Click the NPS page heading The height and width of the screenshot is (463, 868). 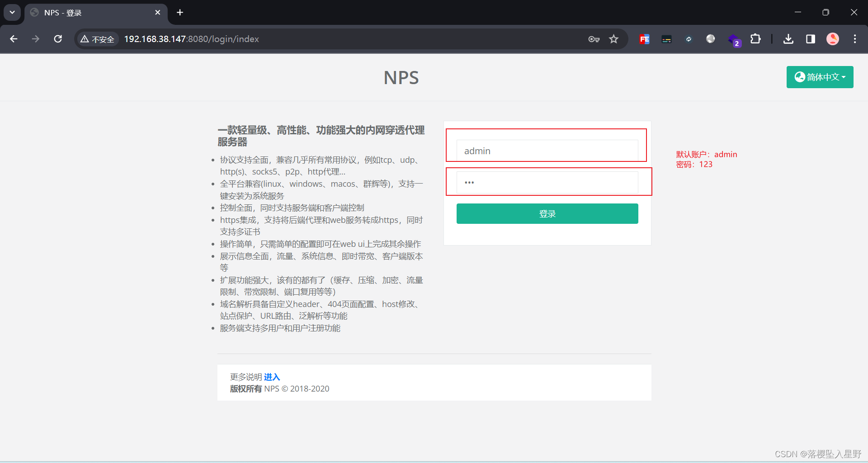[401, 78]
